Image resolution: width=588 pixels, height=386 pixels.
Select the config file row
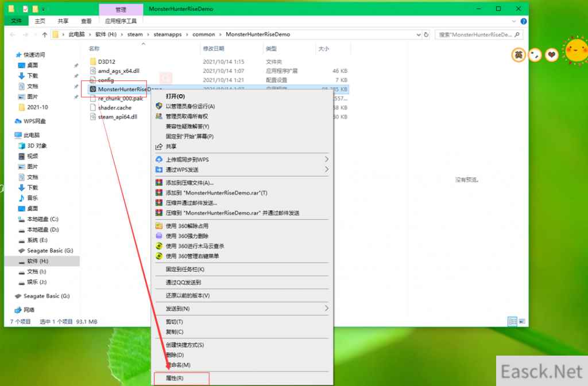pyautogui.click(x=219, y=80)
